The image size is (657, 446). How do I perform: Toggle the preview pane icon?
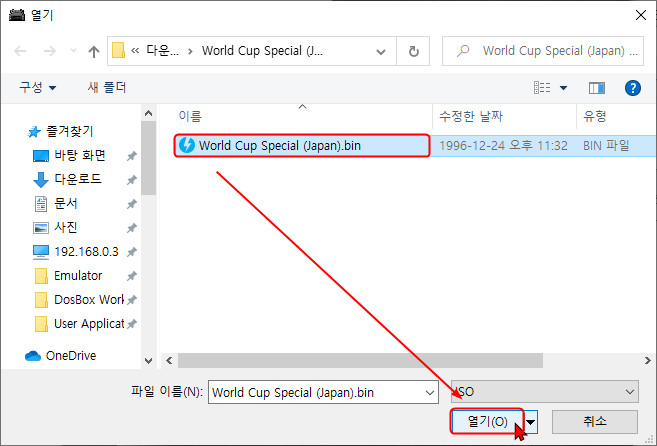coord(597,88)
